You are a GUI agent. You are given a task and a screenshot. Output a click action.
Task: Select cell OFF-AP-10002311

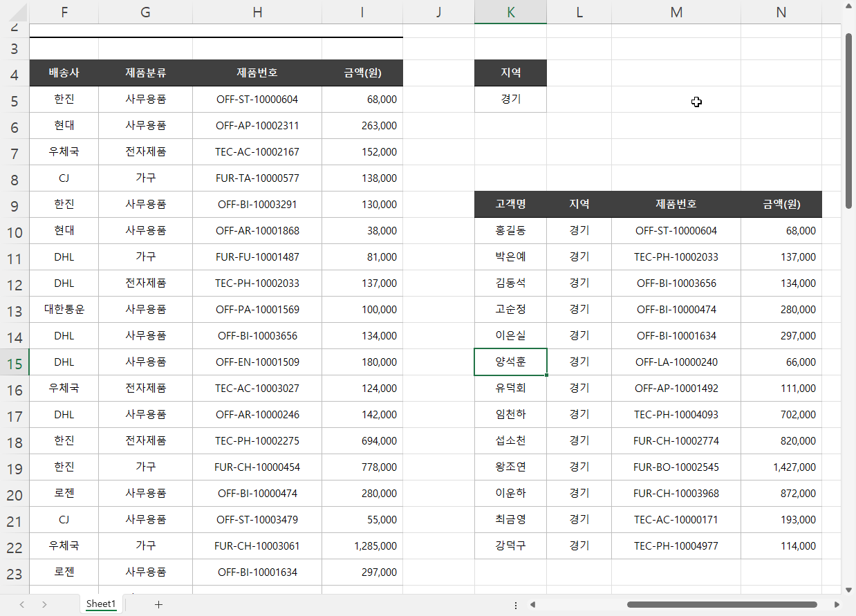(257, 126)
